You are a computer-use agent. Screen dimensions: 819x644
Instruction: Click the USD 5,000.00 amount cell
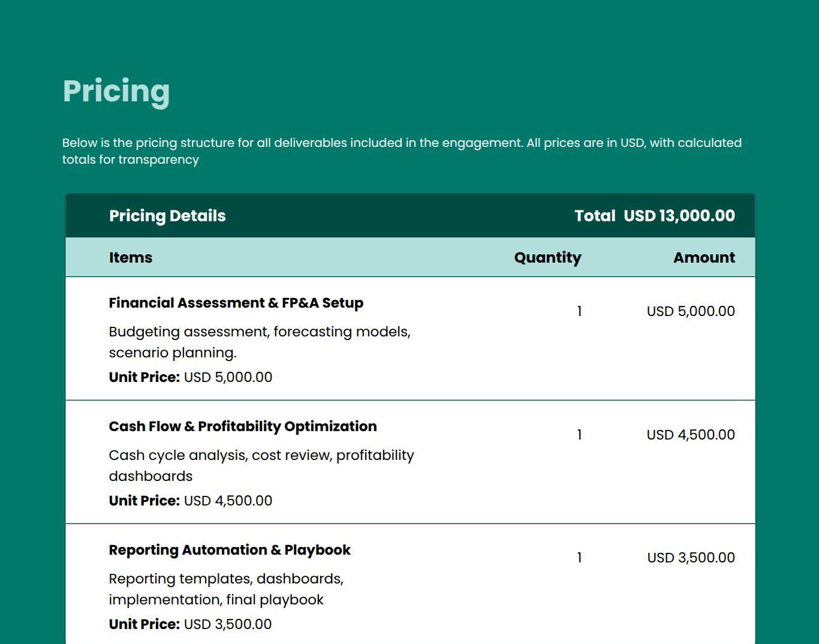tap(689, 311)
